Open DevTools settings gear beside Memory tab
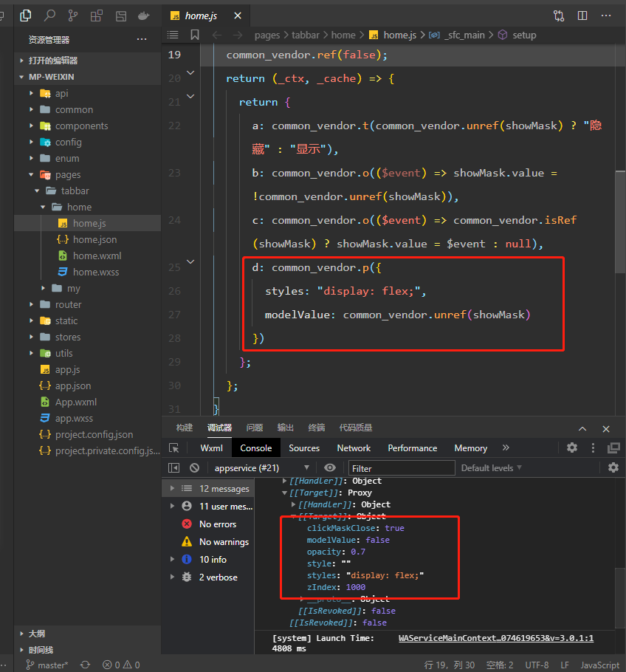This screenshot has width=626, height=672. tap(572, 448)
